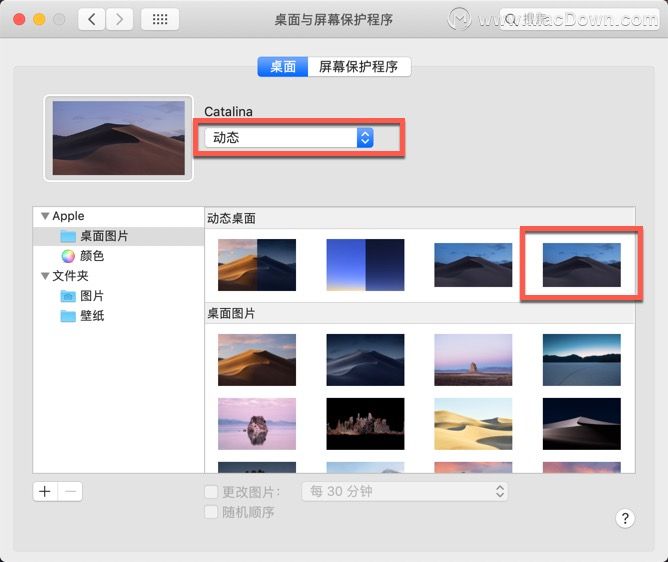
Task: Add a folder with the plus button
Action: (45, 492)
